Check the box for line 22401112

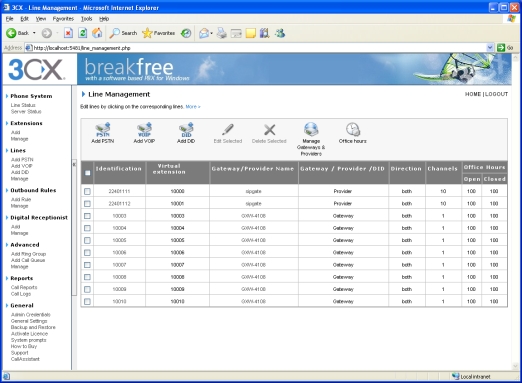coord(87,203)
